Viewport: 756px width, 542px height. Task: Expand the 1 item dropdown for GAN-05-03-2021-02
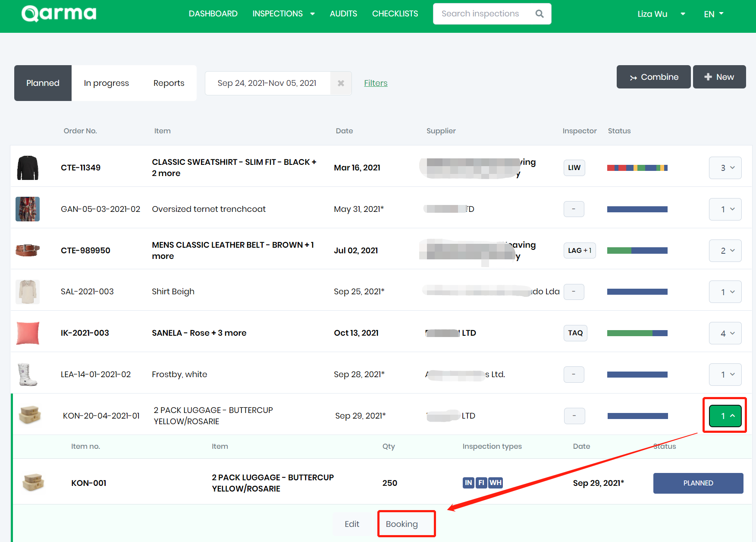725,209
